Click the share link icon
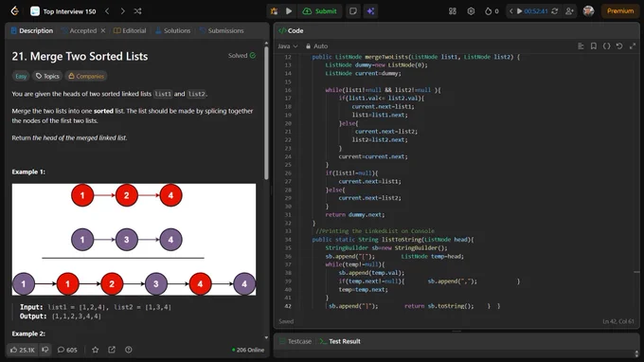 click(112, 350)
